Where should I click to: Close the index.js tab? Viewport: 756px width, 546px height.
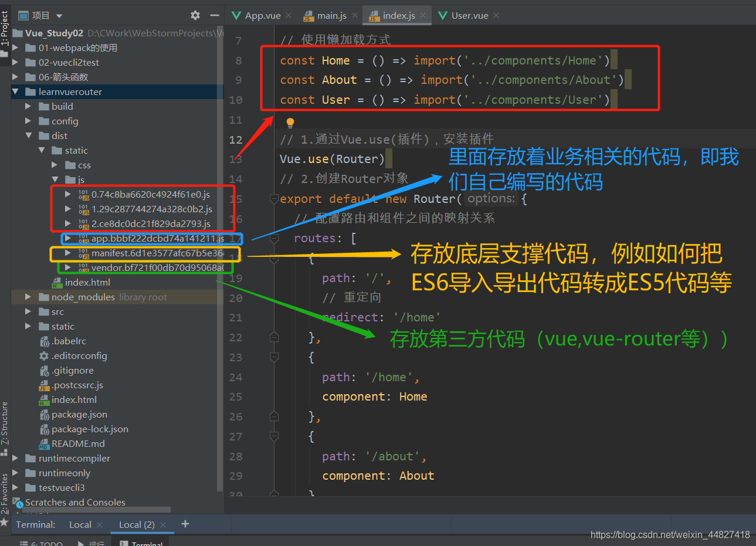423,15
